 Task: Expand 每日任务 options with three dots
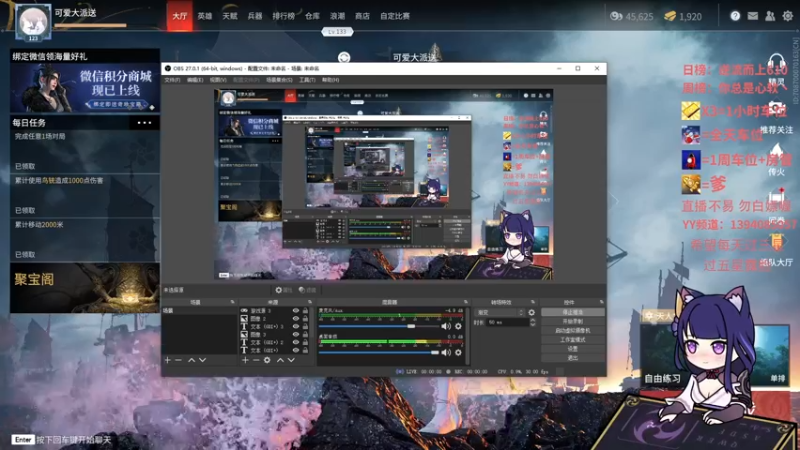[x=144, y=123]
